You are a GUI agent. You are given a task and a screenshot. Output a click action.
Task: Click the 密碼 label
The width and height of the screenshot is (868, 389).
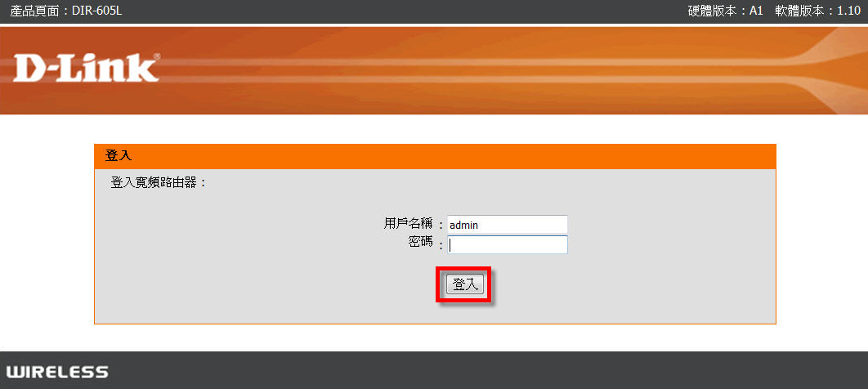tap(420, 243)
